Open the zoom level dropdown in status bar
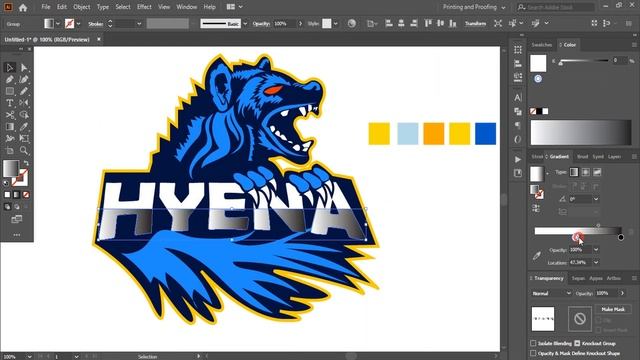This screenshot has width=640, height=360. (x=29, y=357)
